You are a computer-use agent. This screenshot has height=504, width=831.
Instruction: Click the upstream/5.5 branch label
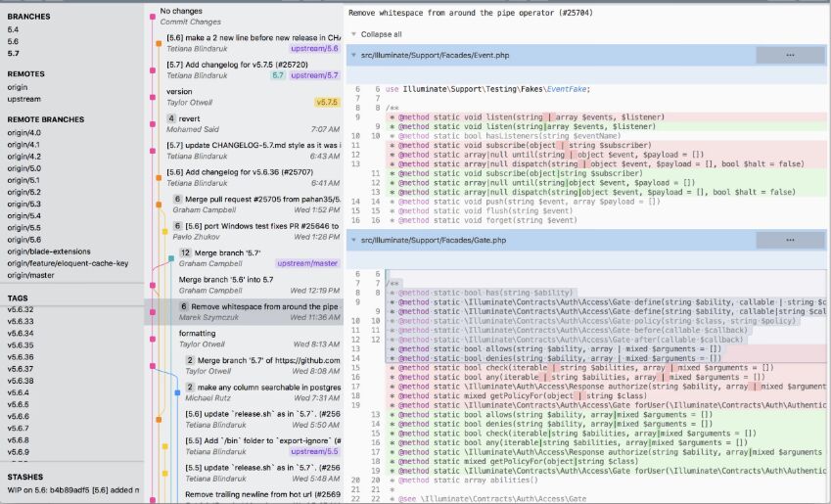click(314, 451)
